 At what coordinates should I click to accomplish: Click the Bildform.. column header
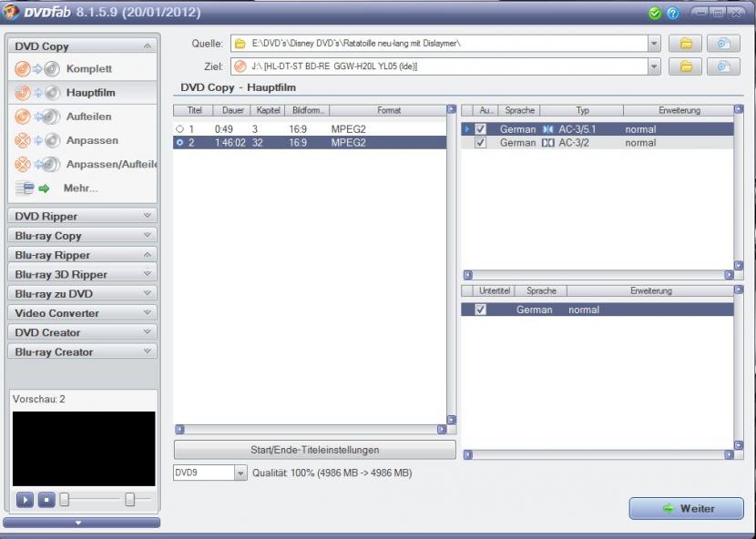[x=307, y=110]
